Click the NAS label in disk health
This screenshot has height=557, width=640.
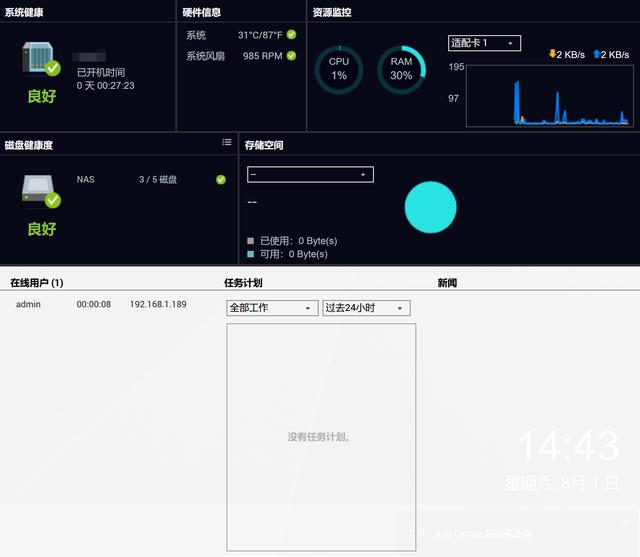pyautogui.click(x=86, y=180)
